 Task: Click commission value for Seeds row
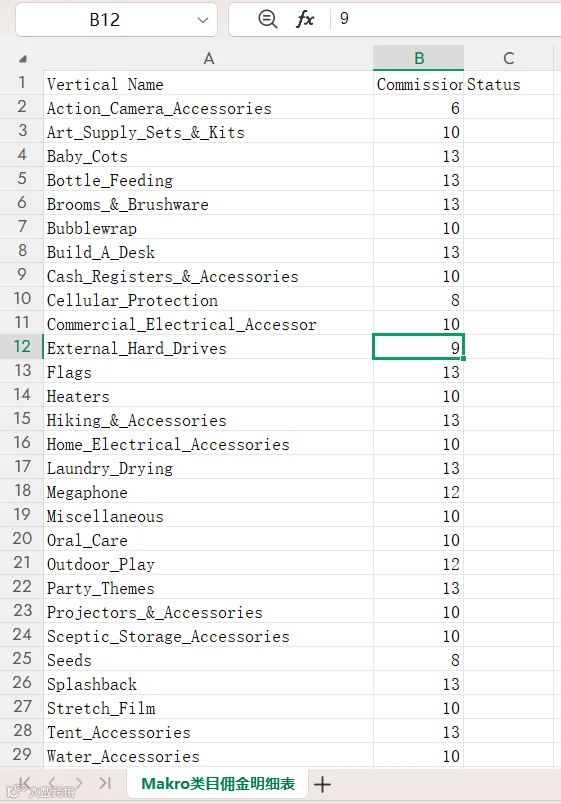point(418,659)
